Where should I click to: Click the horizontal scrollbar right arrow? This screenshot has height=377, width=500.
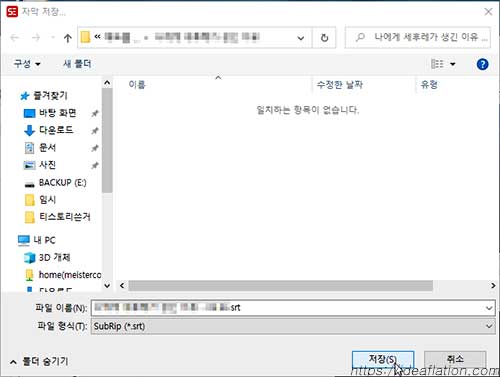(x=493, y=286)
